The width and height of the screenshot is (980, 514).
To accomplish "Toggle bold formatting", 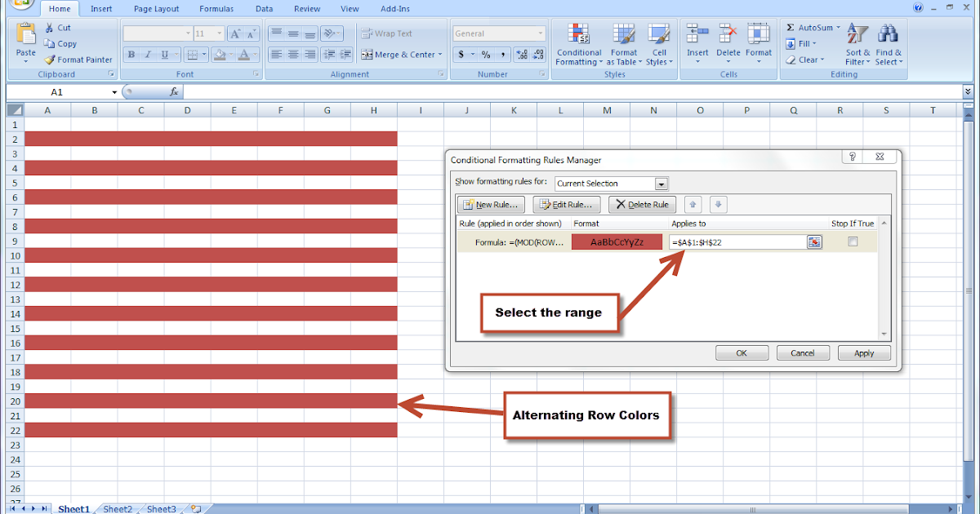I will pos(131,54).
